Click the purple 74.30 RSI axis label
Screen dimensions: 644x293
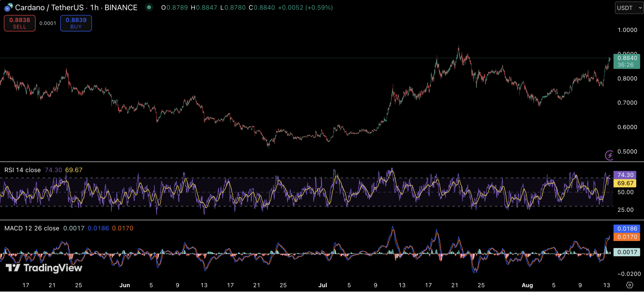pos(625,175)
